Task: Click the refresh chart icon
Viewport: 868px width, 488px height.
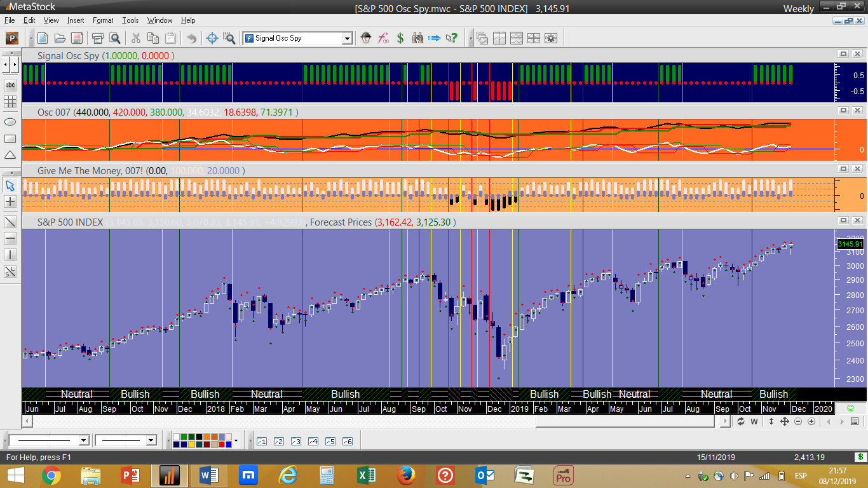Action: point(741,421)
